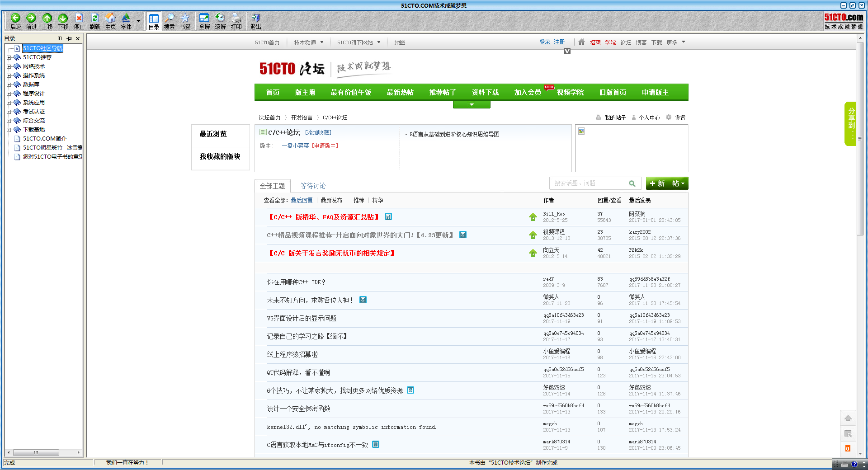Expand the 程序设计 tree node

coord(9,94)
